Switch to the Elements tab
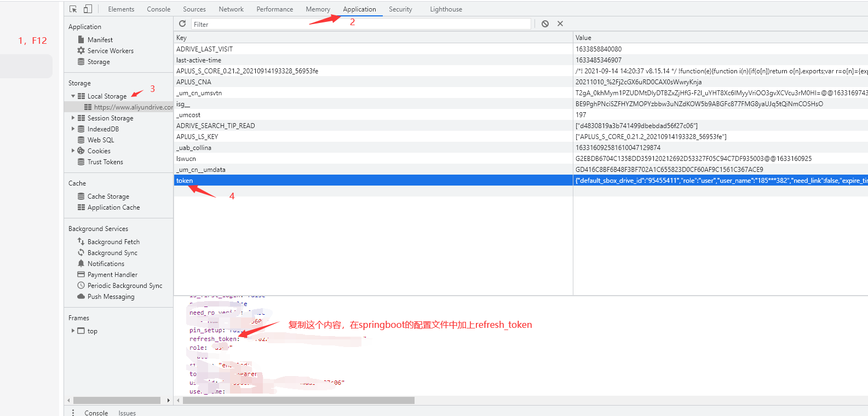 121,9
